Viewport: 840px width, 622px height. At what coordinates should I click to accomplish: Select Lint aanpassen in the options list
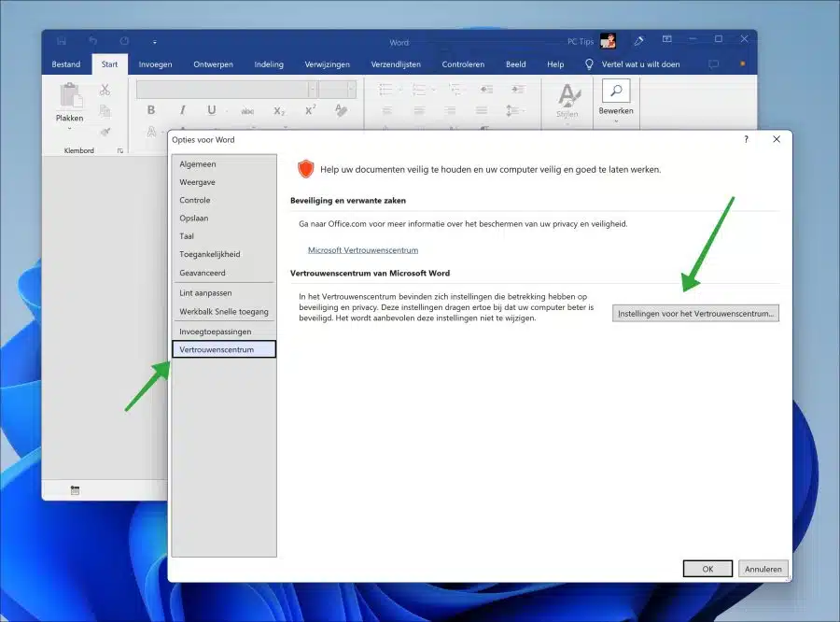(224, 293)
